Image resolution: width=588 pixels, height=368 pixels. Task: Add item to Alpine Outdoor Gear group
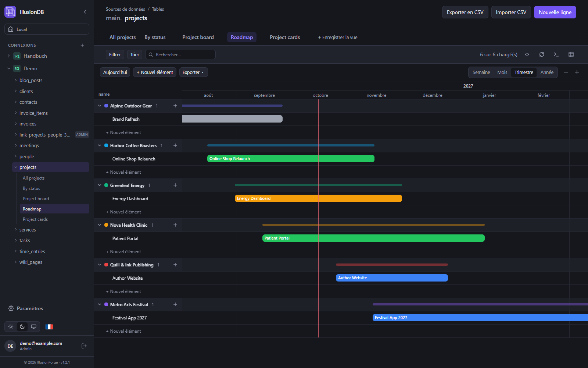[175, 106]
